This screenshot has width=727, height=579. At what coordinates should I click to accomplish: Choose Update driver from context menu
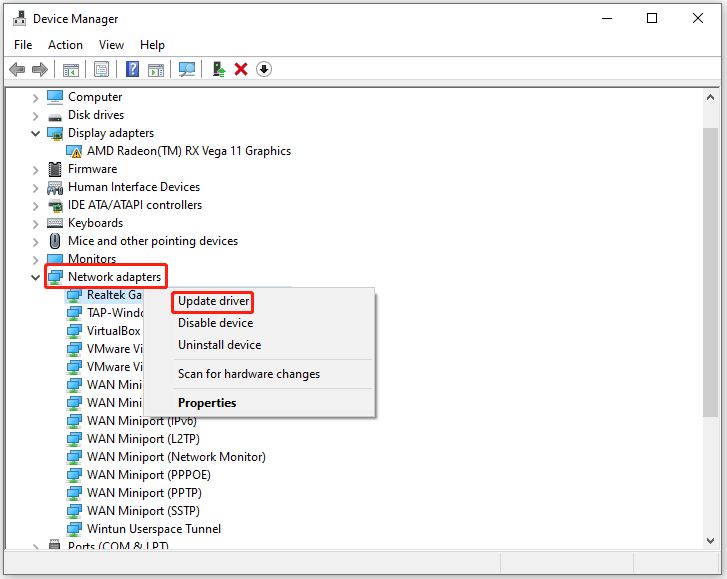(x=211, y=301)
